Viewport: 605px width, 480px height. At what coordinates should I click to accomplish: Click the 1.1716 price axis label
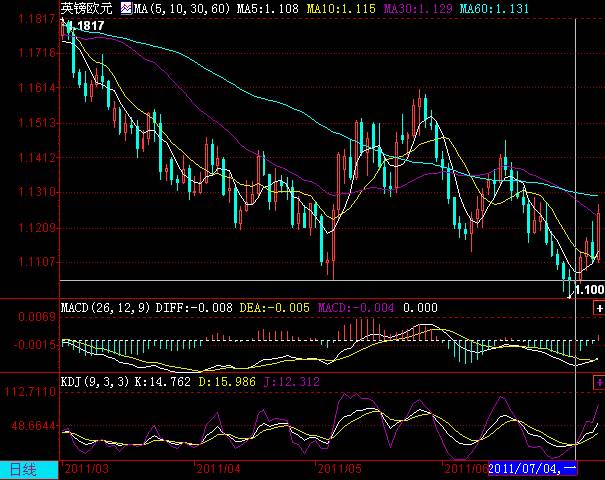tap(37, 52)
